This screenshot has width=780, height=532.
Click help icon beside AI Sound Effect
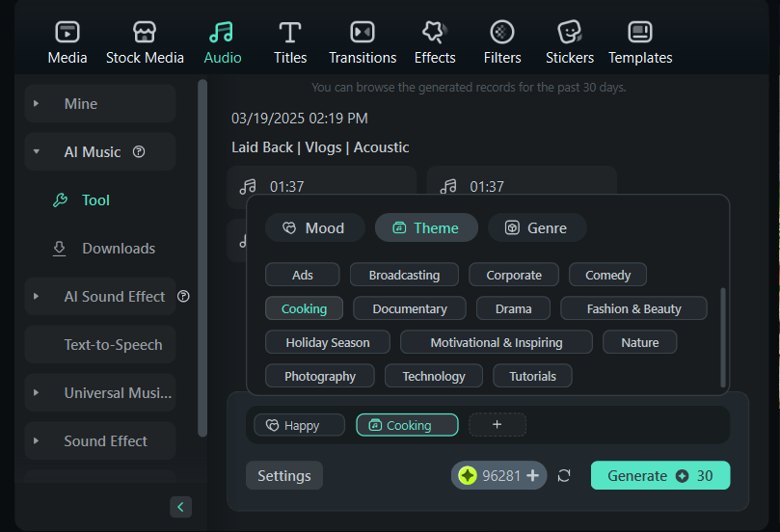183,296
